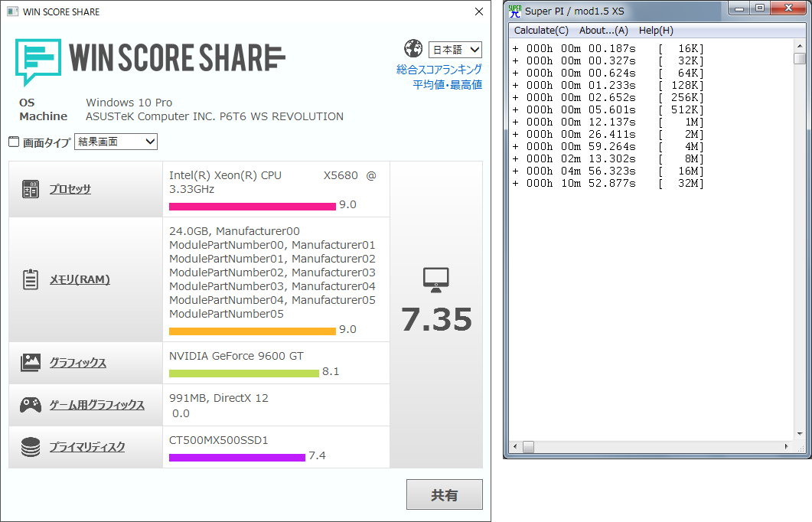Click the green graphics score bar
Image resolution: width=812 pixels, height=522 pixels.
coord(244,374)
